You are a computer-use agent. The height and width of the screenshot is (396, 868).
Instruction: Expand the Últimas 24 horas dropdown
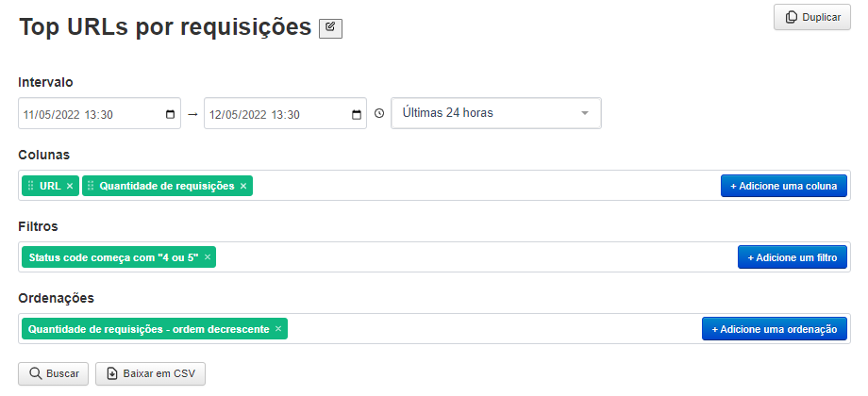coord(496,113)
